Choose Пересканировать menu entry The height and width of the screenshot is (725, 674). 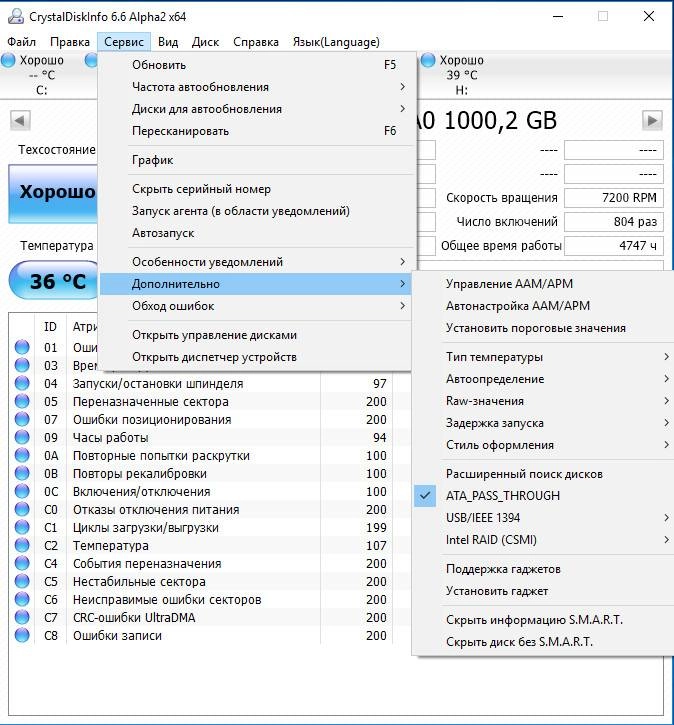tap(256, 131)
